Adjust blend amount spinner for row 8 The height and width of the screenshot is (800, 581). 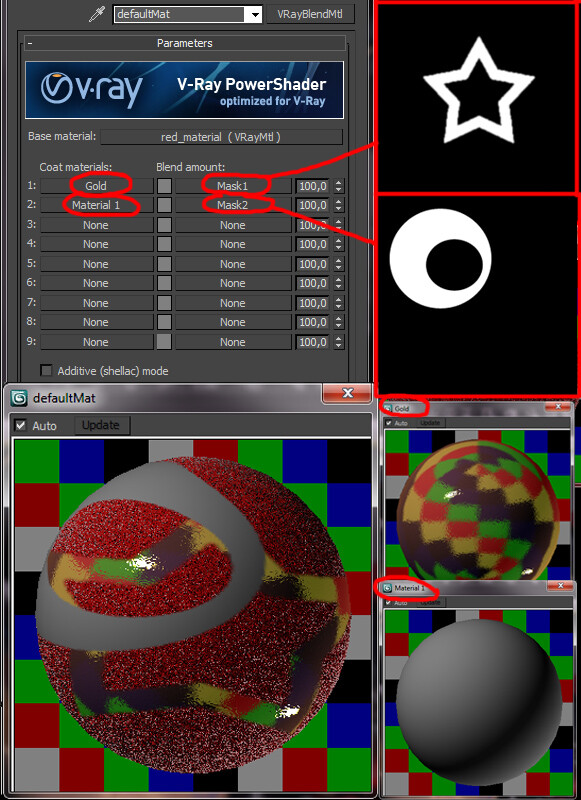click(x=339, y=322)
